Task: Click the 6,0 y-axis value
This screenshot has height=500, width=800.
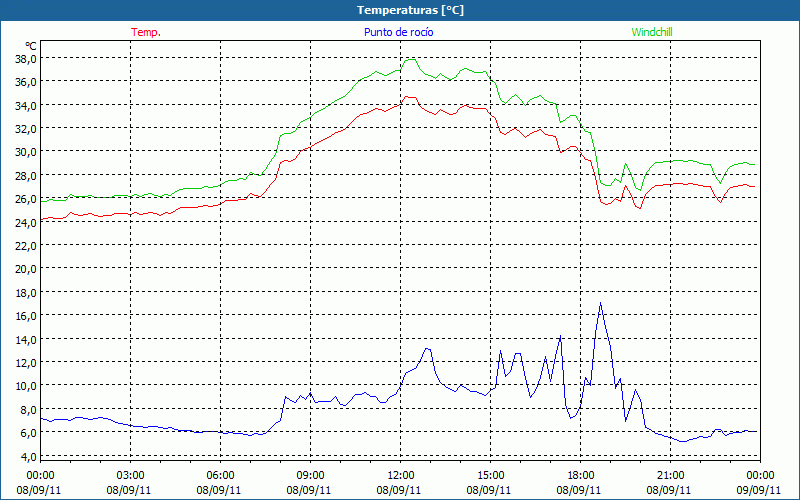Action: tap(28, 432)
